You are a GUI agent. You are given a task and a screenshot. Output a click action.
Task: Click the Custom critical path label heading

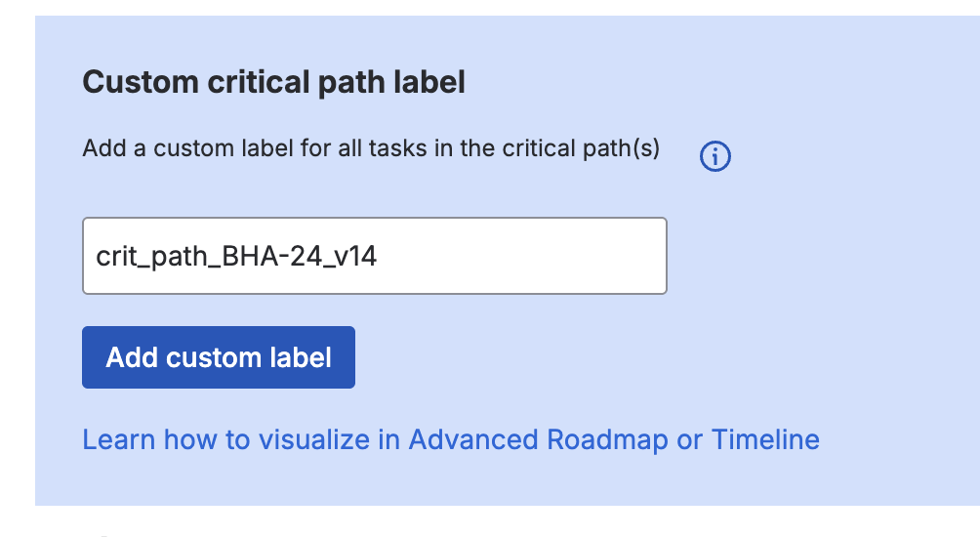point(273,82)
